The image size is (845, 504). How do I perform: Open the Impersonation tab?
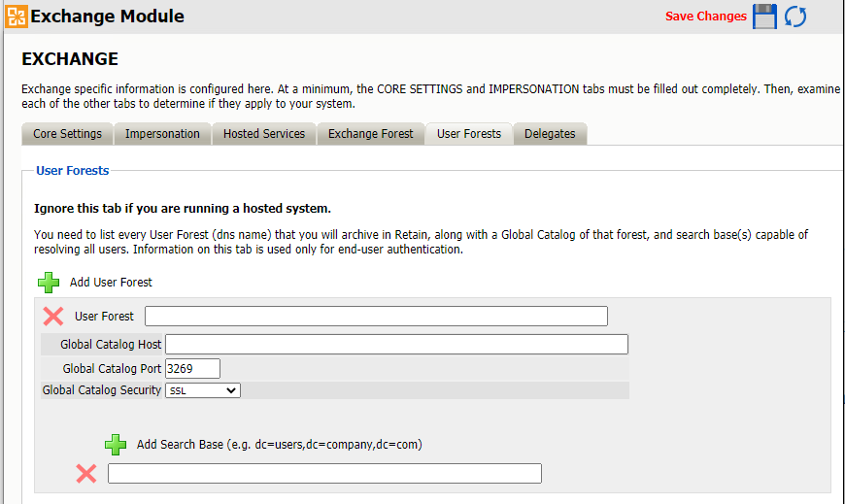point(162,134)
